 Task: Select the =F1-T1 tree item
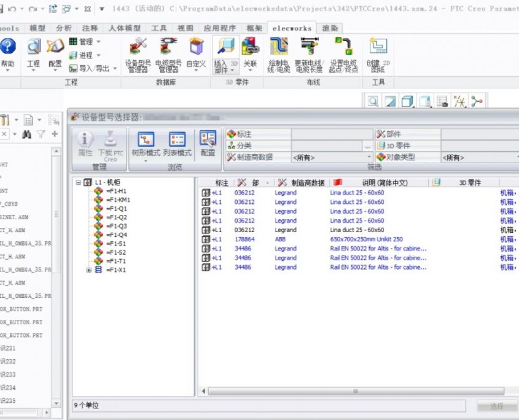tap(116, 261)
